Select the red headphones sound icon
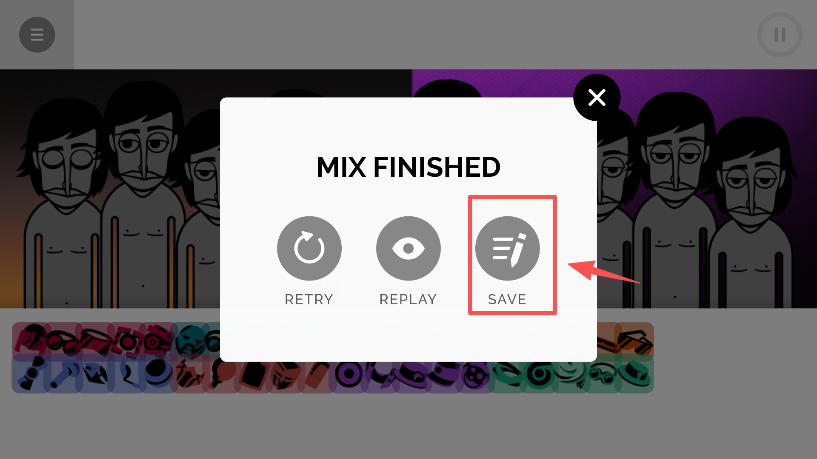Screen dimensions: 817x459 (29, 339)
